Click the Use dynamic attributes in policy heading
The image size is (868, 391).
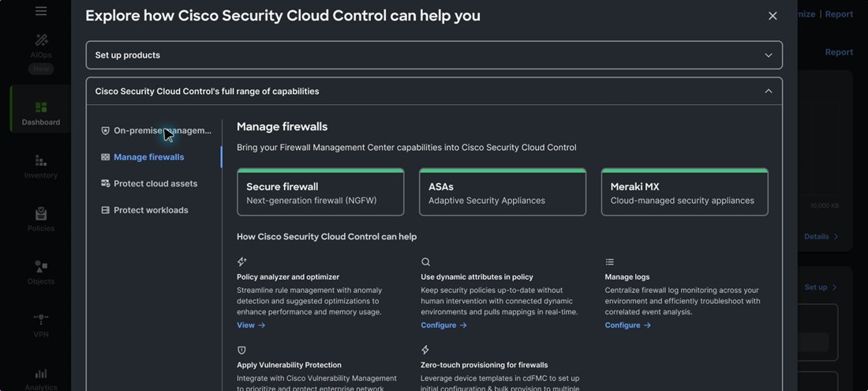coord(477,277)
